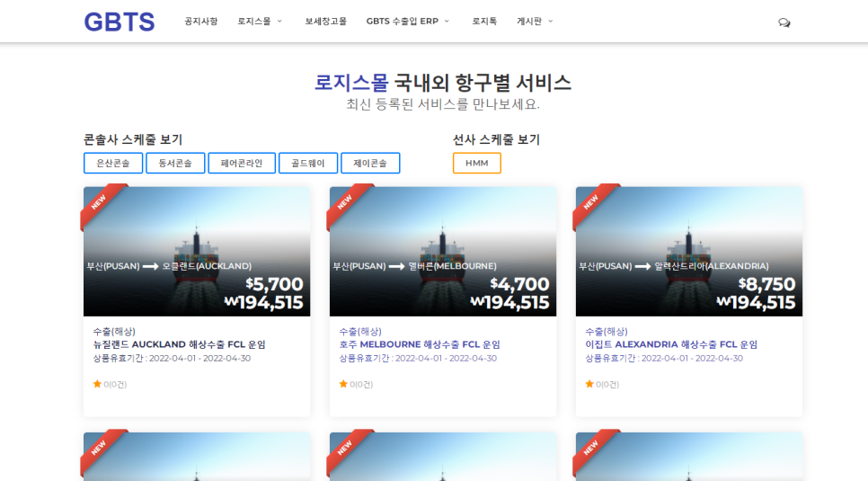Open the Melbourne ship image card
The height and width of the screenshot is (481, 868).
[443, 251]
